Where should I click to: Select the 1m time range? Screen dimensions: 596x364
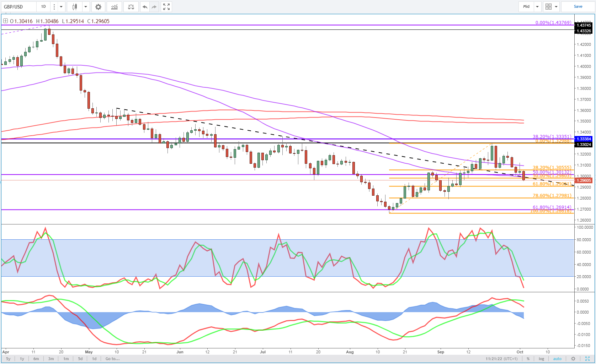click(66, 359)
